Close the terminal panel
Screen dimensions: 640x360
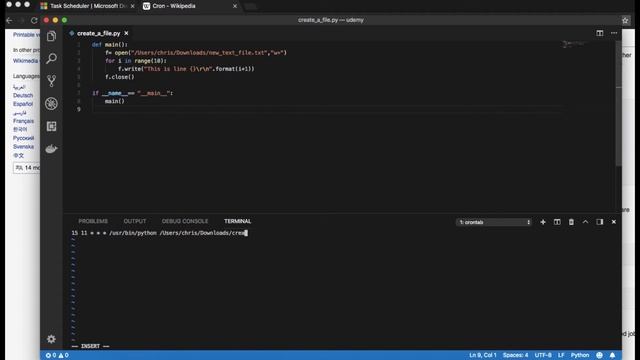point(613,222)
